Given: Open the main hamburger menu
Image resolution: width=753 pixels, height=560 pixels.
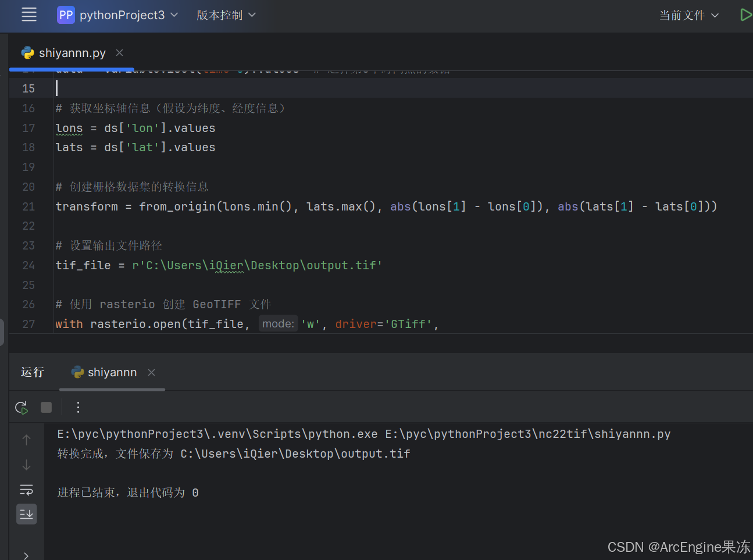Looking at the screenshot, I should pyautogui.click(x=29, y=15).
